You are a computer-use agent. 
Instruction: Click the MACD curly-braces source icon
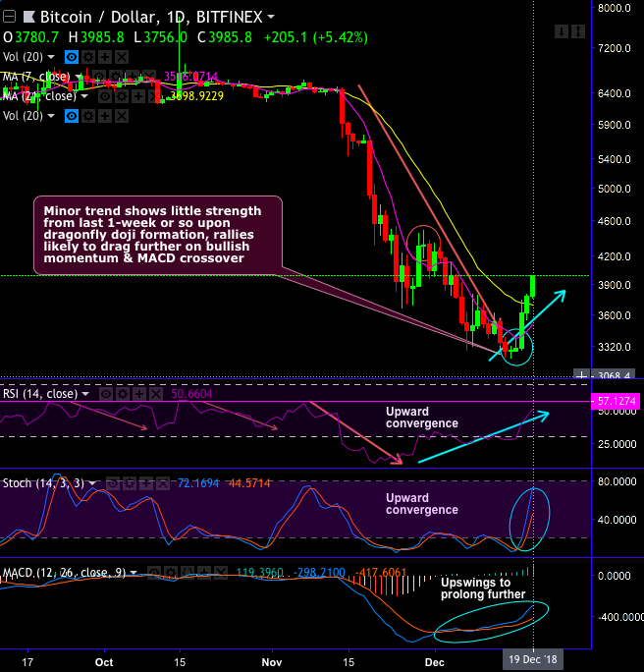pyautogui.click(x=188, y=573)
